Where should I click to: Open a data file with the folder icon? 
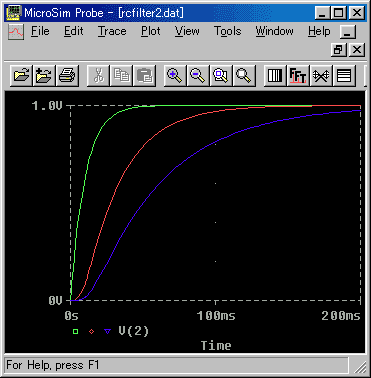click(x=22, y=76)
